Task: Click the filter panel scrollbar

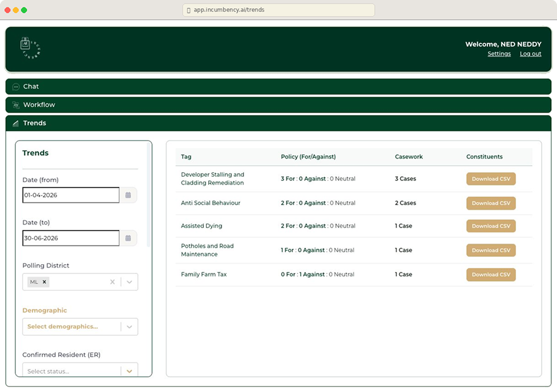Action: tap(149, 195)
